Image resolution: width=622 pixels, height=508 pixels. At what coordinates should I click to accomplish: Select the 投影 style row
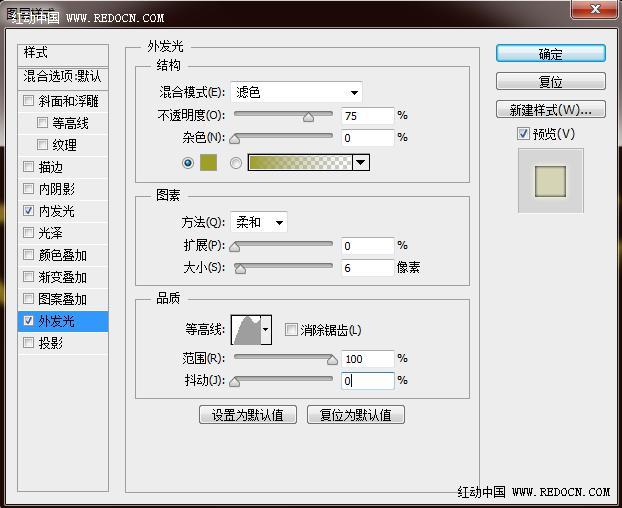point(63,343)
